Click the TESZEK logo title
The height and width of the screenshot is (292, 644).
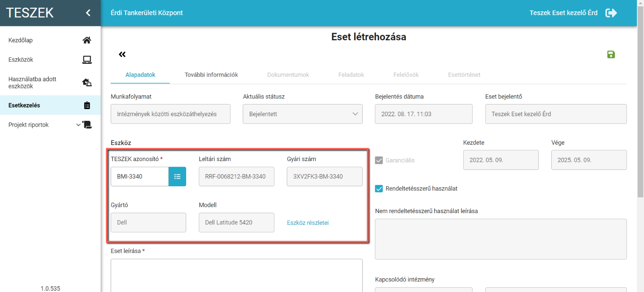click(x=30, y=13)
